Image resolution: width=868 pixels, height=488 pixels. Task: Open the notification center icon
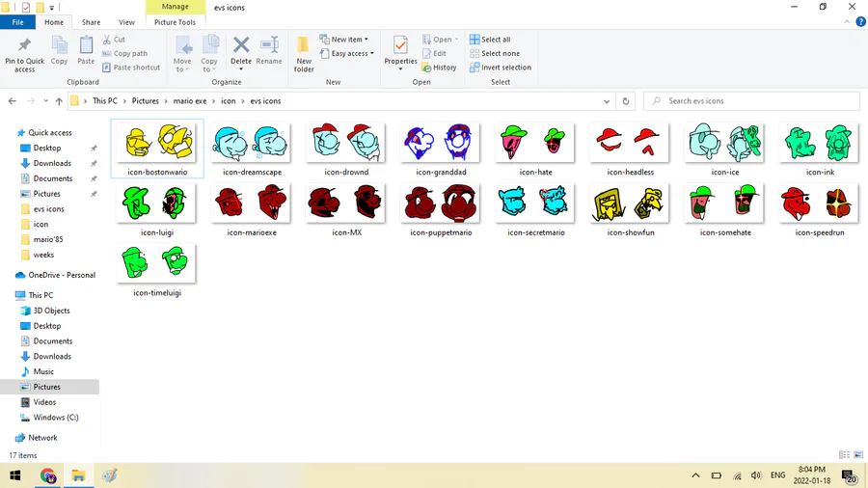849,475
